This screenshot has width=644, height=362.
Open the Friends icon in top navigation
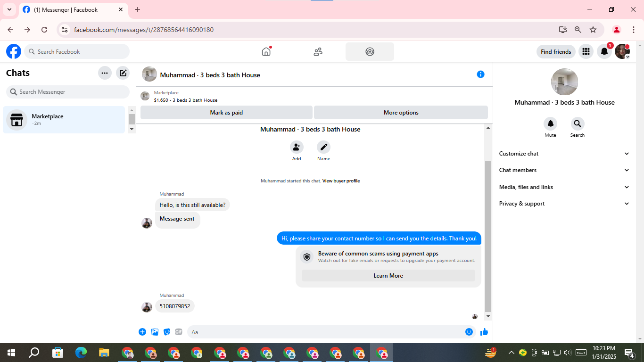pyautogui.click(x=318, y=52)
